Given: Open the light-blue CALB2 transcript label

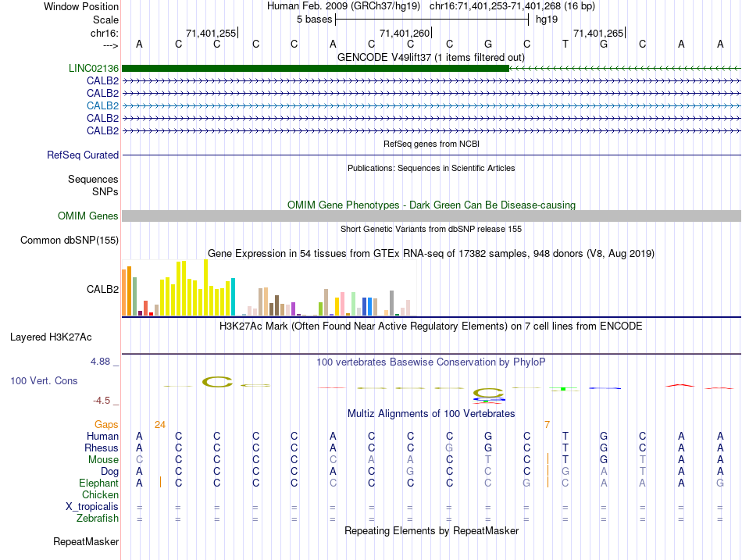Looking at the screenshot, I should [x=102, y=105].
